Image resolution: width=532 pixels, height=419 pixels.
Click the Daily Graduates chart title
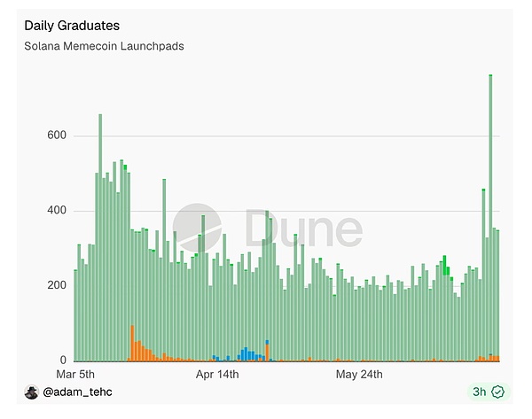pyautogui.click(x=72, y=26)
